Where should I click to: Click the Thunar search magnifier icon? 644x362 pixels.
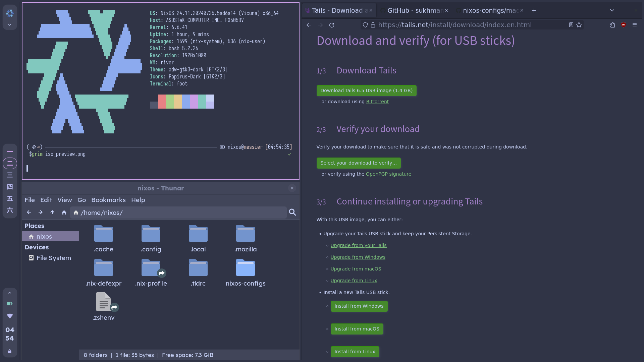click(x=292, y=212)
